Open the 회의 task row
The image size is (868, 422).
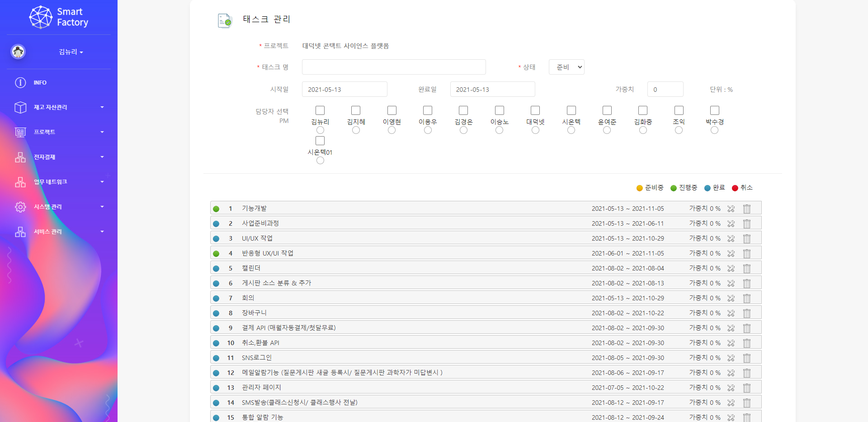(x=248, y=298)
